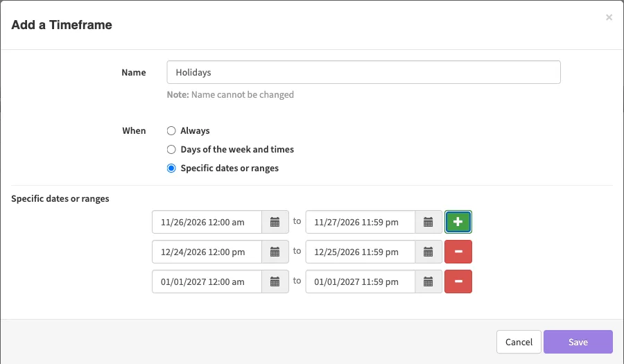
Task: Open calendar picker for 12/24/2026 start date
Action: [x=275, y=252]
